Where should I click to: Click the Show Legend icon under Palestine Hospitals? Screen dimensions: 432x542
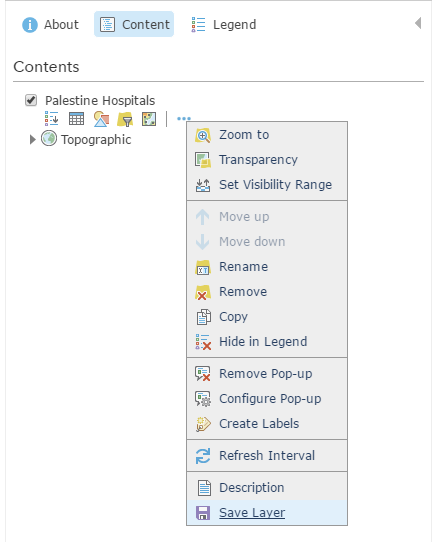point(51,119)
